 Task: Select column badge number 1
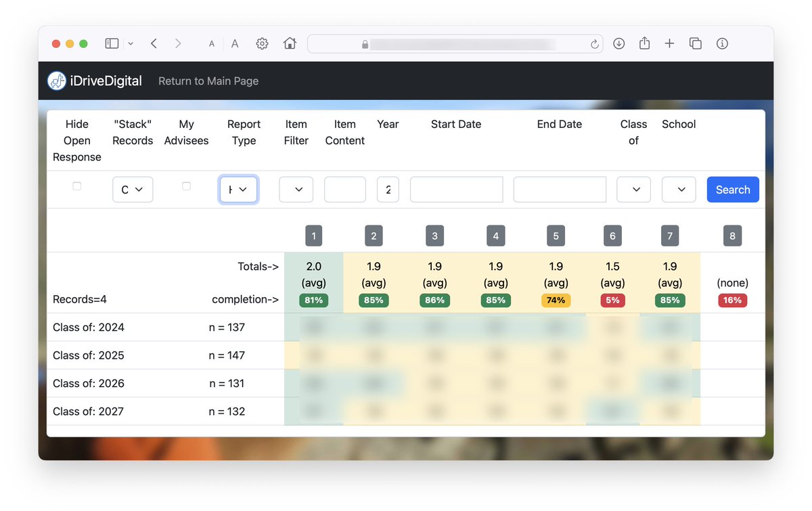pos(313,236)
